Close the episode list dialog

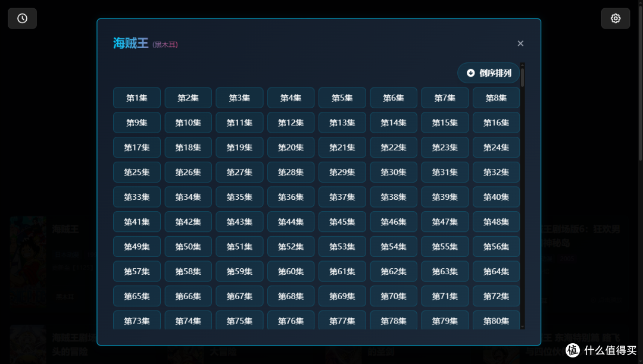coord(520,43)
